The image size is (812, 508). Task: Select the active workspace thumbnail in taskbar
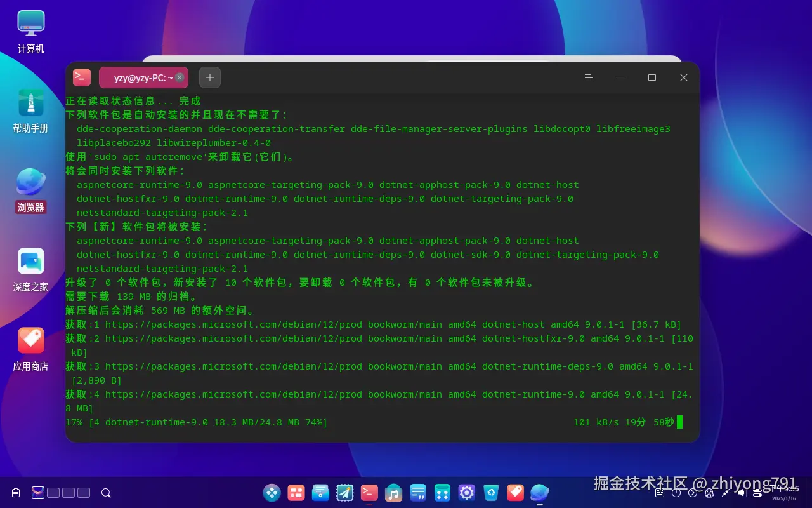click(x=38, y=493)
